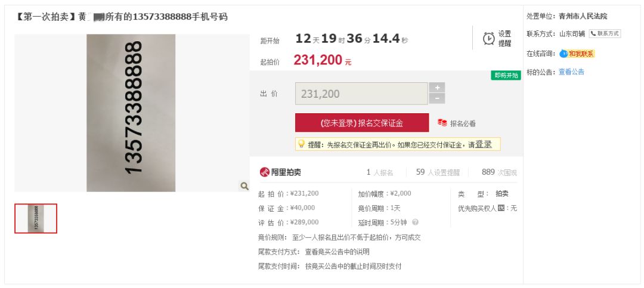This screenshot has width=644, height=288.
Task: Click the lightbulb tip icon
Action: click(x=302, y=144)
